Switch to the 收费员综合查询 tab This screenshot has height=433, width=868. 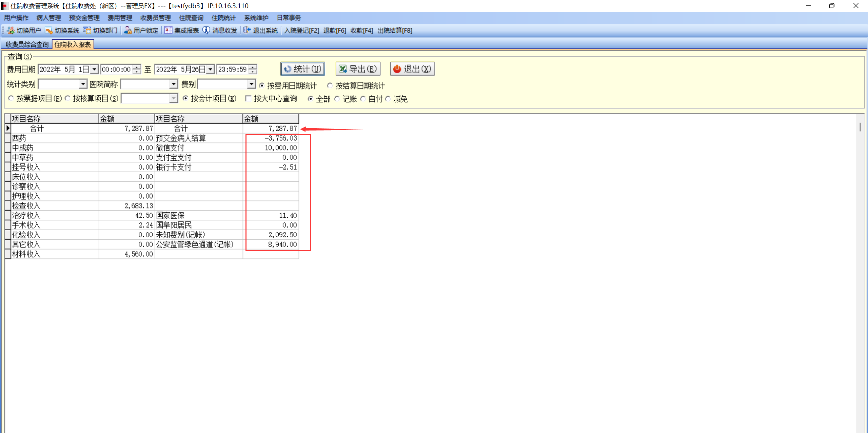[27, 44]
